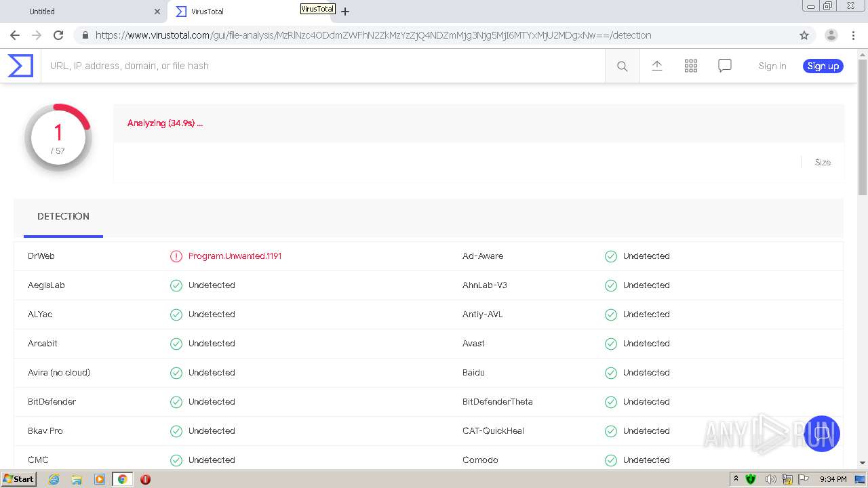The image size is (868, 488).
Task: Click the browser back arrow
Action: pyautogui.click(x=15, y=35)
